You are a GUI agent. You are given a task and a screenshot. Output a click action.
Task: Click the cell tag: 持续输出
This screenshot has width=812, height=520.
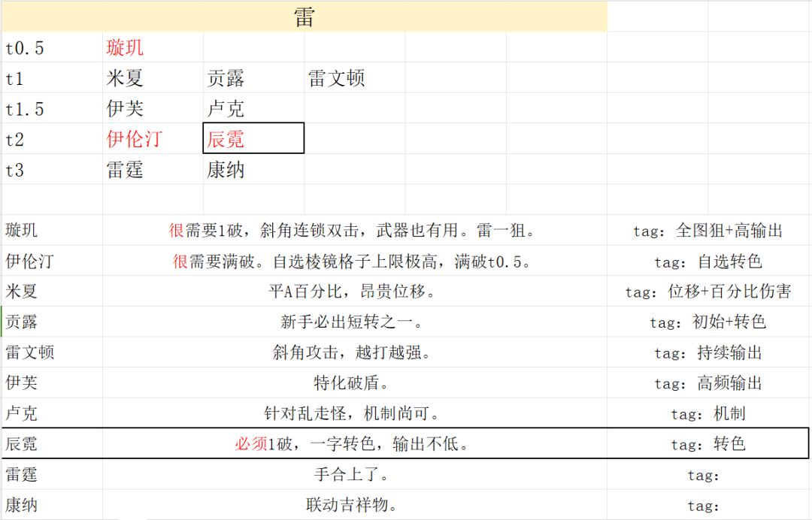point(708,352)
